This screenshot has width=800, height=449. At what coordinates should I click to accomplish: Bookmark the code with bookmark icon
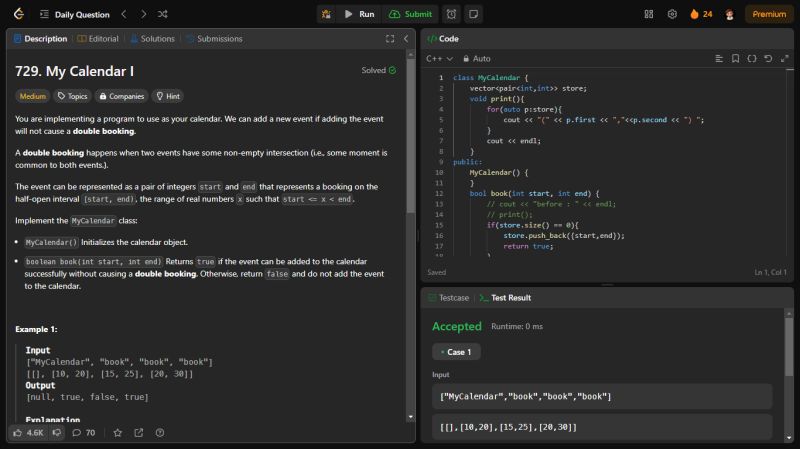click(x=735, y=59)
